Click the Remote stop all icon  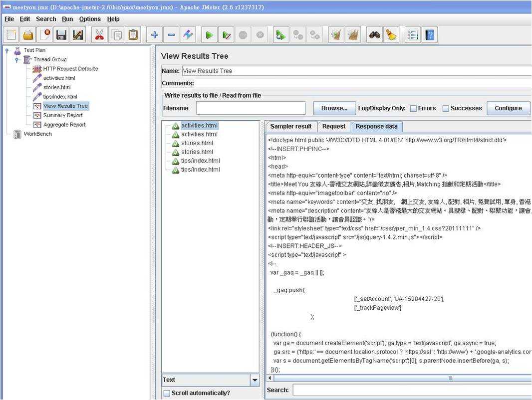tap(298, 35)
